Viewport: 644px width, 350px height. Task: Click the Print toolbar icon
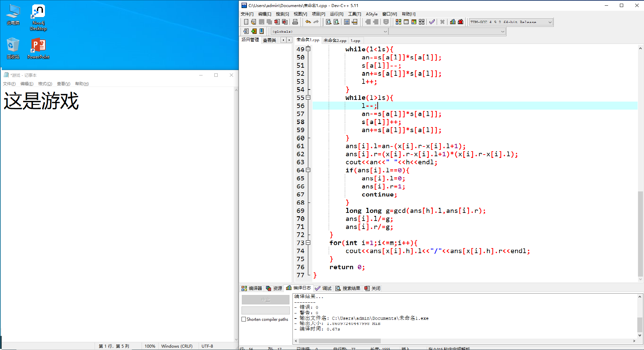(295, 22)
